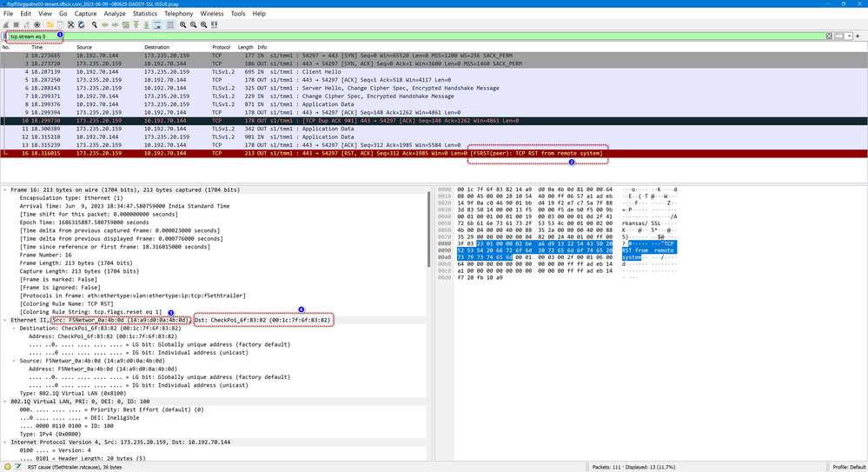Open the Analyze menu

point(114,14)
